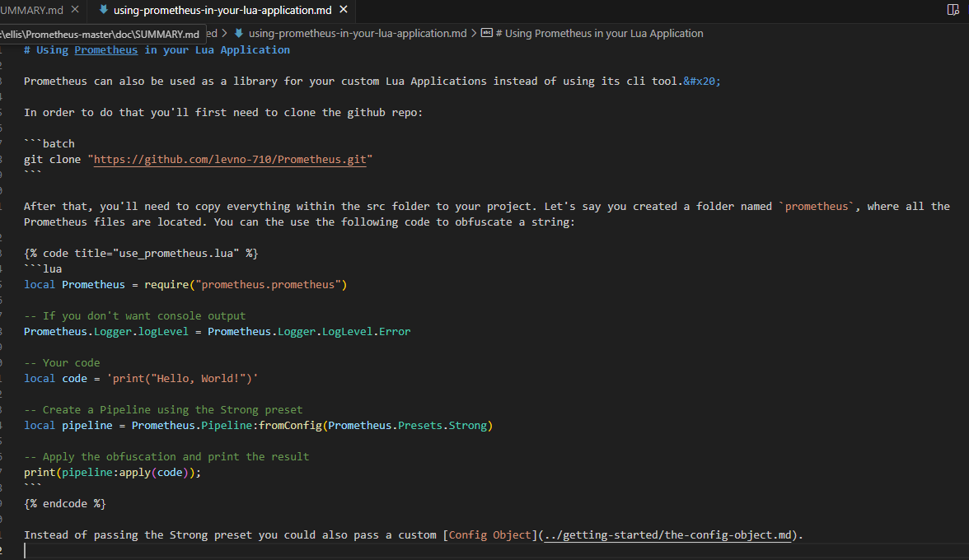Screen dimensions: 969x560
Task: Click the Prometheus link in the heading
Action: [x=105, y=50]
